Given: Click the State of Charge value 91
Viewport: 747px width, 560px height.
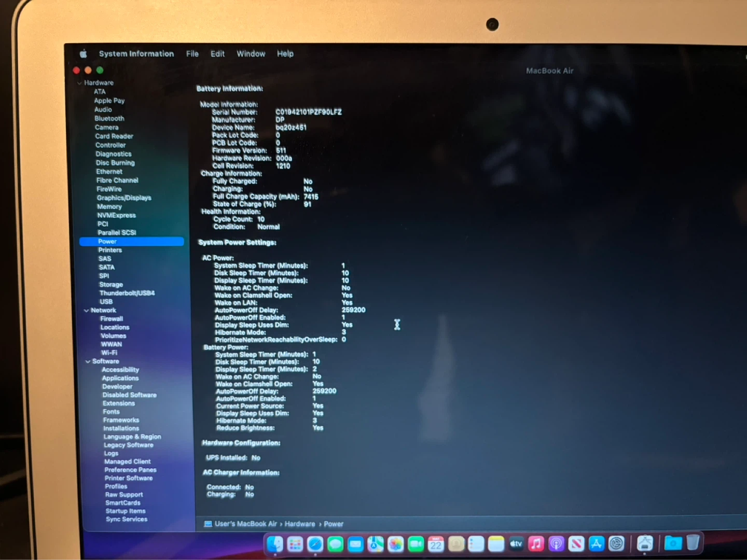Looking at the screenshot, I should 308,204.
